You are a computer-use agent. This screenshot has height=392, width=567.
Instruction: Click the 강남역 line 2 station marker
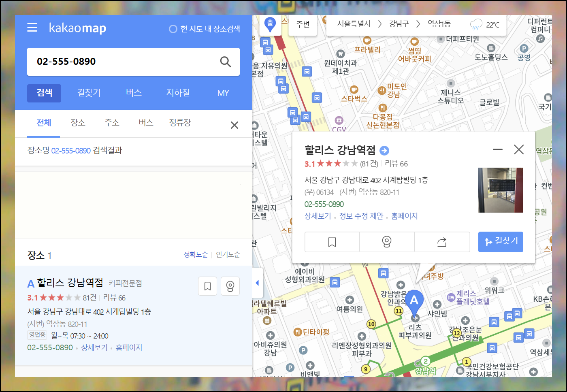[x=426, y=361]
